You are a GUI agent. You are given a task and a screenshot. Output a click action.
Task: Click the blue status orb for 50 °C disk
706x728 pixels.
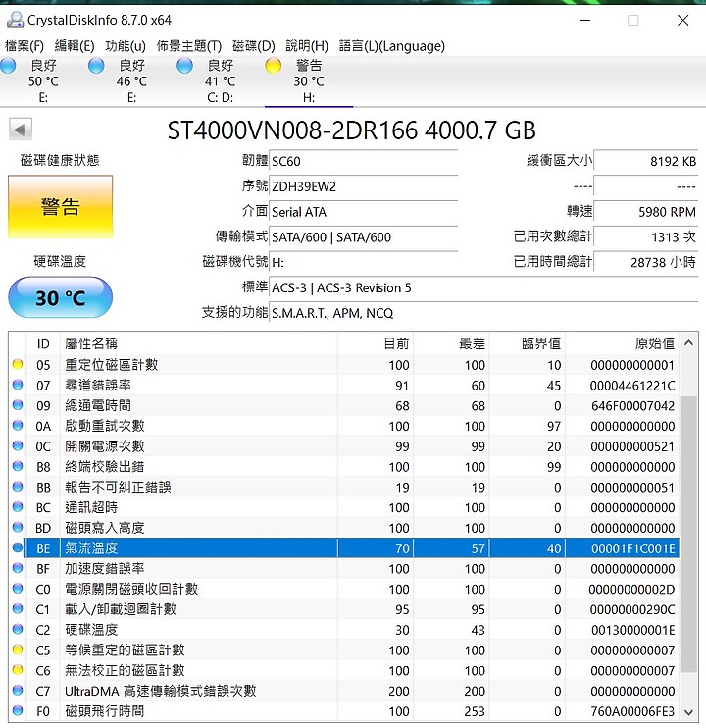[x=8, y=66]
